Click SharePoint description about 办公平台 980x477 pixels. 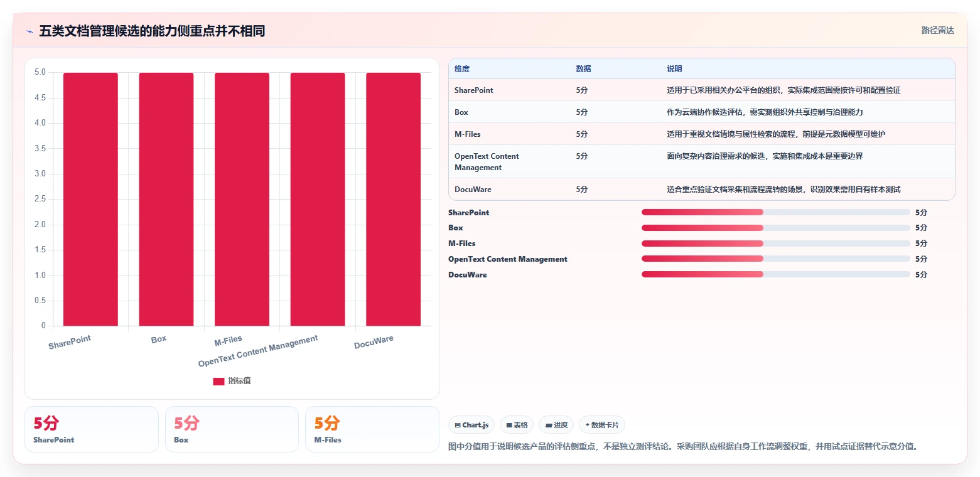coord(783,90)
